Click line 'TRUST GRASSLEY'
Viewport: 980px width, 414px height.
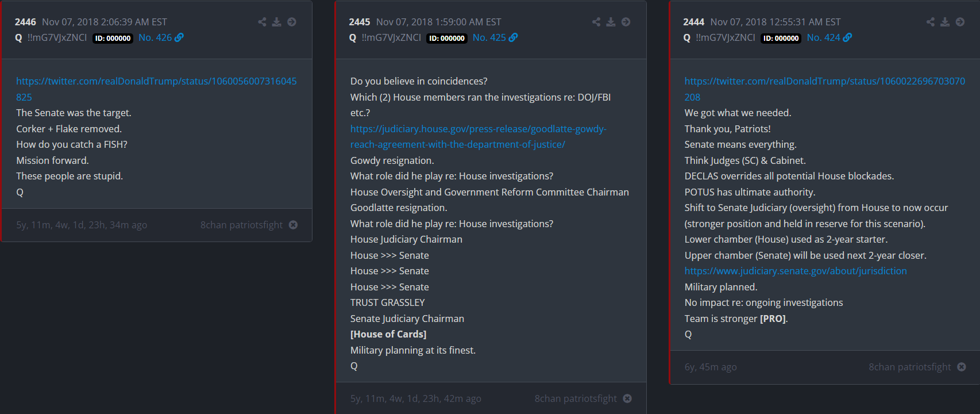[x=388, y=302]
